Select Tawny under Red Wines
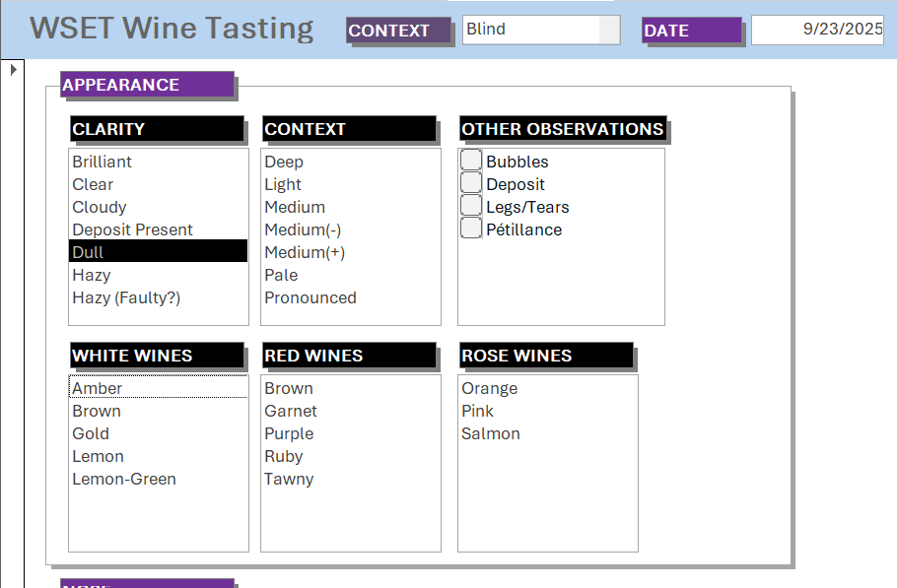This screenshot has width=897, height=588. 351,479
